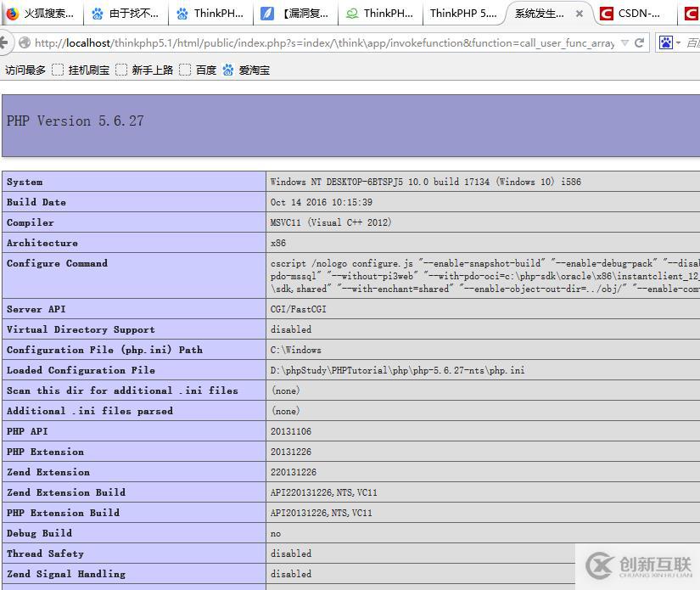The width and height of the screenshot is (700, 590).
Task: Click the Firefox logo on first tab
Action: tap(13, 14)
